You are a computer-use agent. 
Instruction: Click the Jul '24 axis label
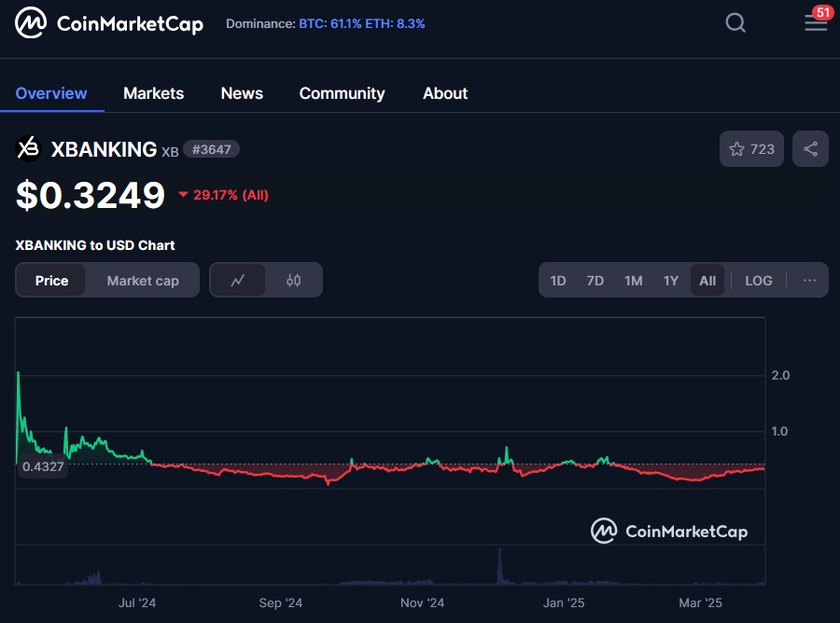137,602
